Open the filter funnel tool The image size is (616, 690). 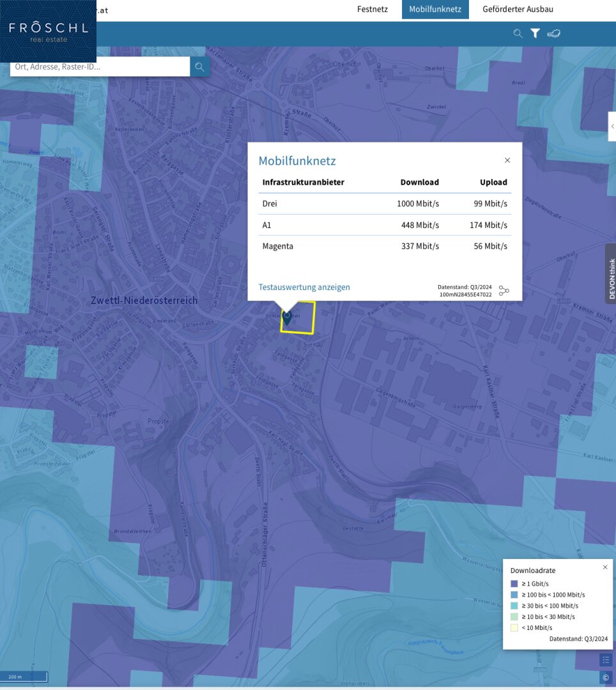pyautogui.click(x=535, y=34)
